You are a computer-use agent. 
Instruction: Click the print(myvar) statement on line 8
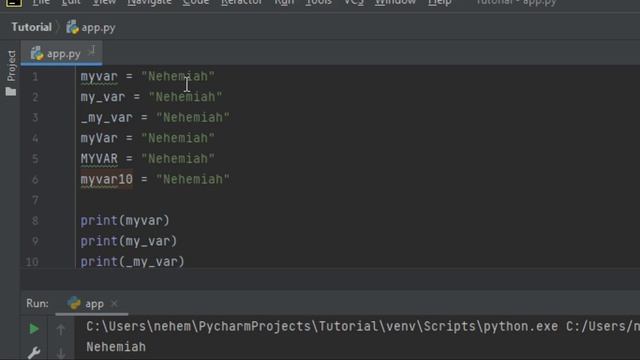(124, 220)
